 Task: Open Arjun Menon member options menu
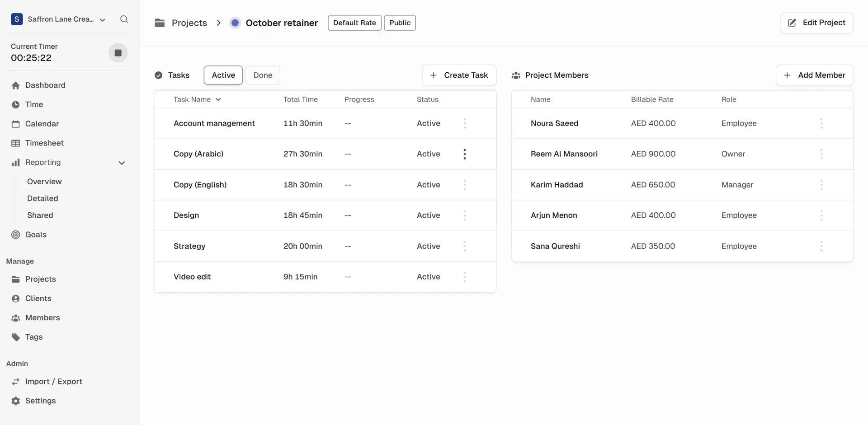tap(821, 215)
